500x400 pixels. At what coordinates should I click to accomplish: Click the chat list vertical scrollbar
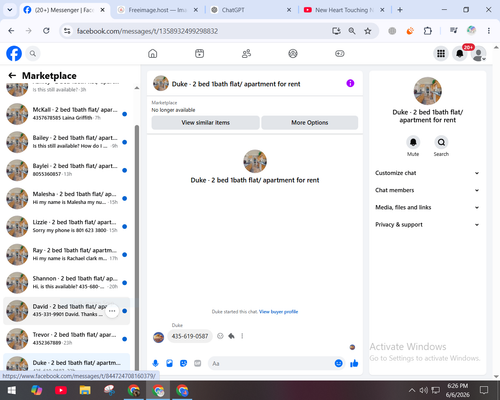point(137,247)
